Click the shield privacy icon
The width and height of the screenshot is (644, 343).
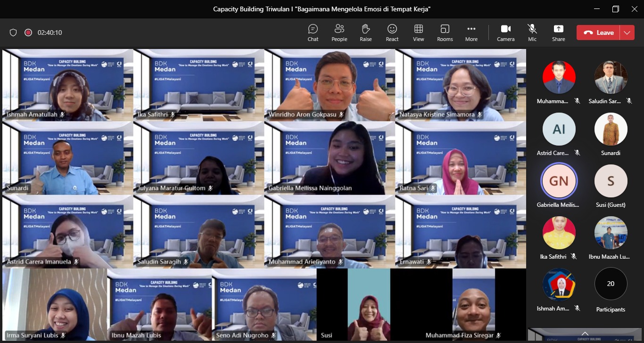click(x=13, y=33)
